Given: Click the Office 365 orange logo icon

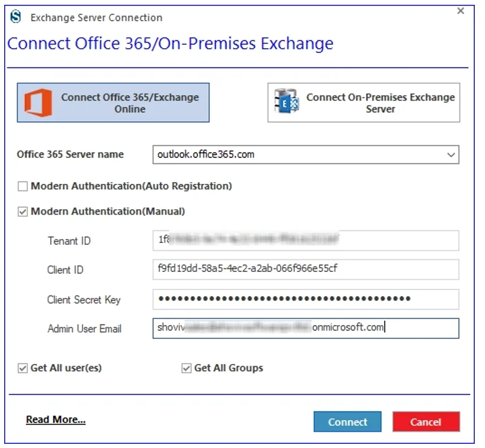Looking at the screenshot, I should click(39, 103).
